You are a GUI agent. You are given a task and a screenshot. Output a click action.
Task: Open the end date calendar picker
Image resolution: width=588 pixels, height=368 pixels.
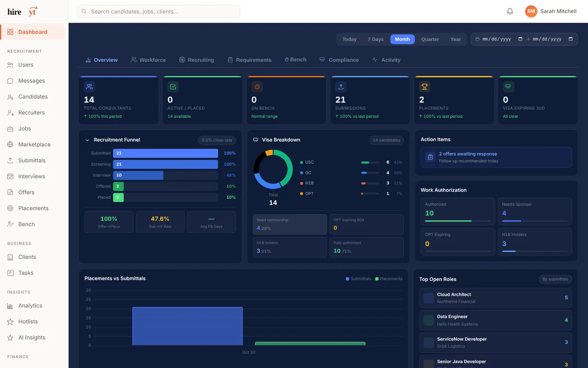(571, 39)
